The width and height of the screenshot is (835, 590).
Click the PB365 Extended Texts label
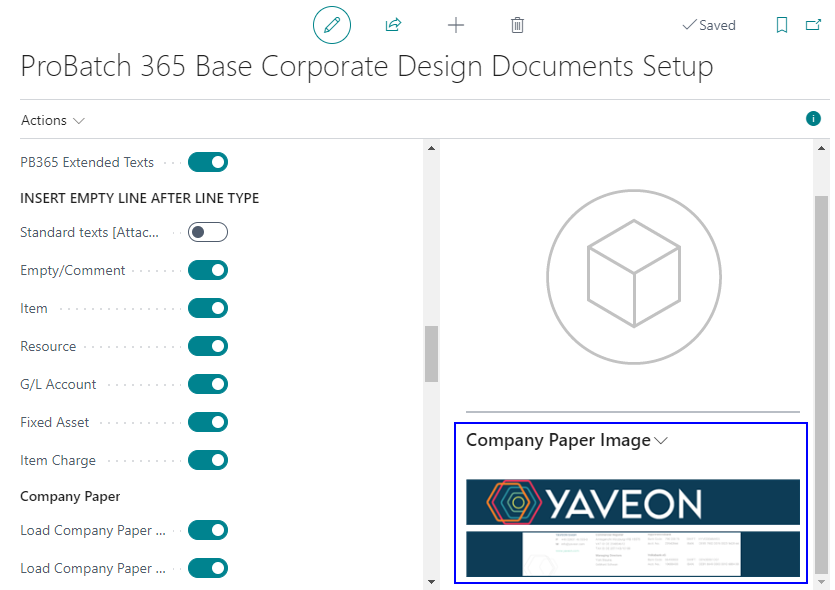[87, 162]
